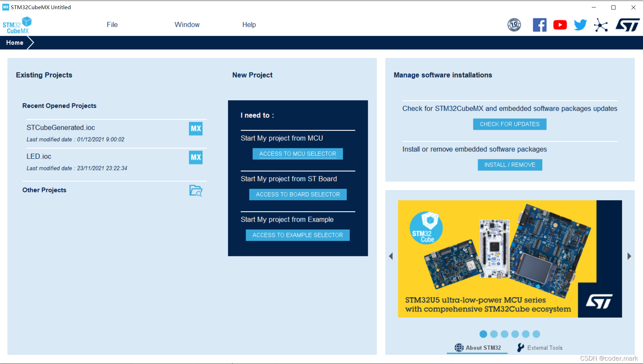Open the Help menu
643x364 pixels.
(x=249, y=25)
